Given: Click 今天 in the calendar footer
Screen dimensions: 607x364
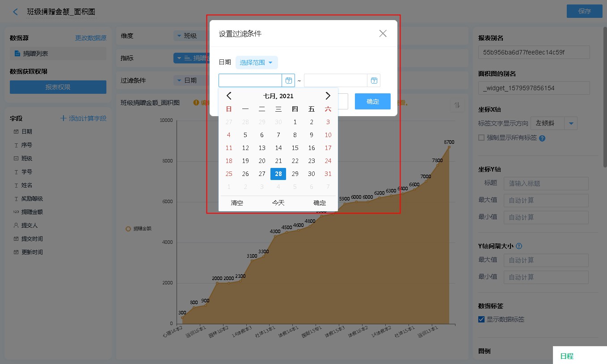Looking at the screenshot, I should 278,203.
